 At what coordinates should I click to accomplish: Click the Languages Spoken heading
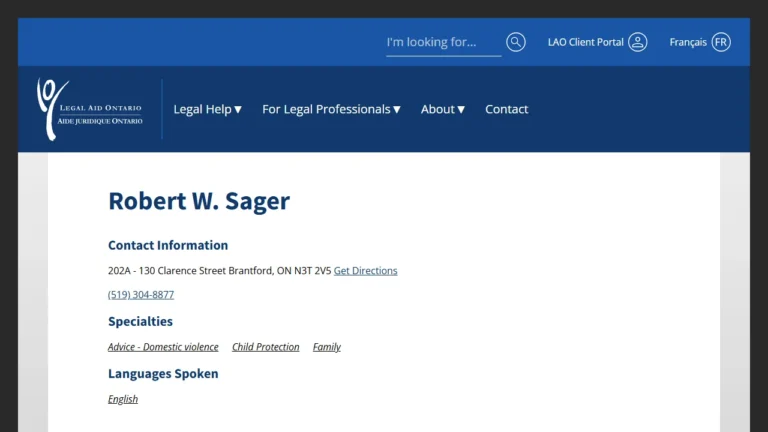163,373
